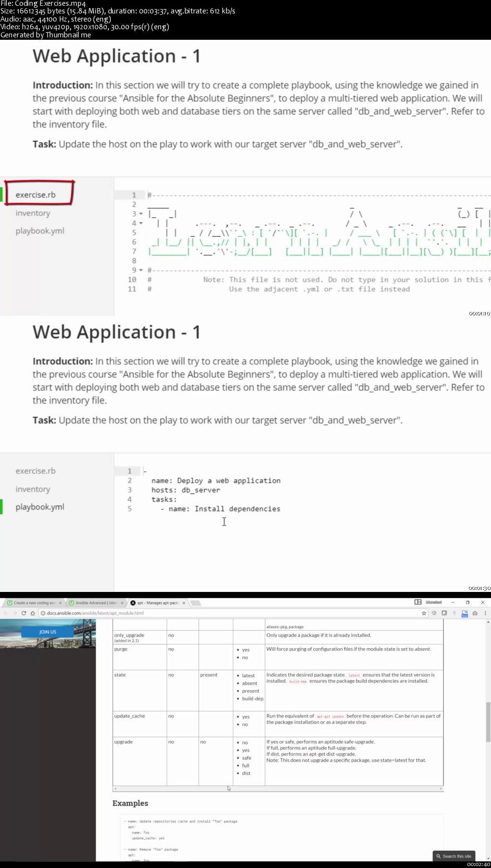Collapse the fold arrow at line 3
The image size is (491, 868).
pyautogui.click(x=141, y=214)
